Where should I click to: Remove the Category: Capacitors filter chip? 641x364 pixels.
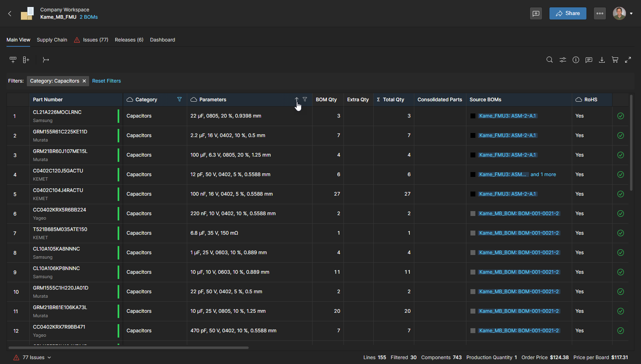click(84, 81)
